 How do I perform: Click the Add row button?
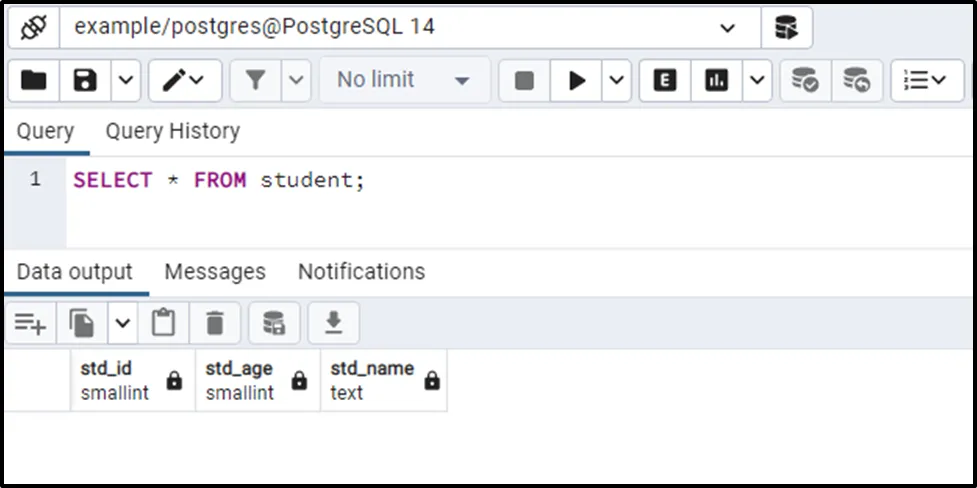(x=30, y=323)
